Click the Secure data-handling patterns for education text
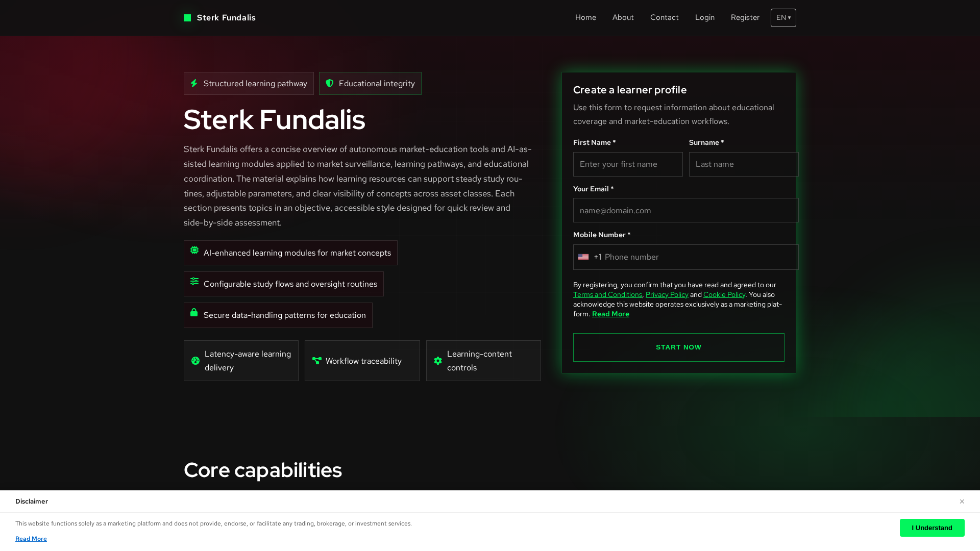Screen dimensions: 980x551 285,315
